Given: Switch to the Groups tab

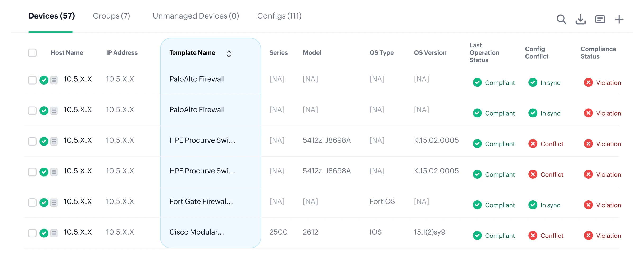Looking at the screenshot, I should tap(111, 16).
